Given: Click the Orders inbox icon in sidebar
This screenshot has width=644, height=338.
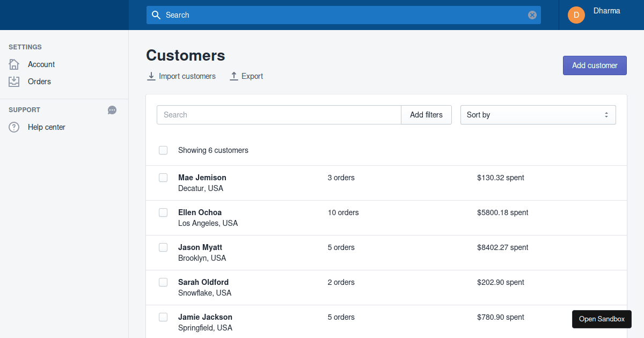Looking at the screenshot, I should tap(14, 82).
